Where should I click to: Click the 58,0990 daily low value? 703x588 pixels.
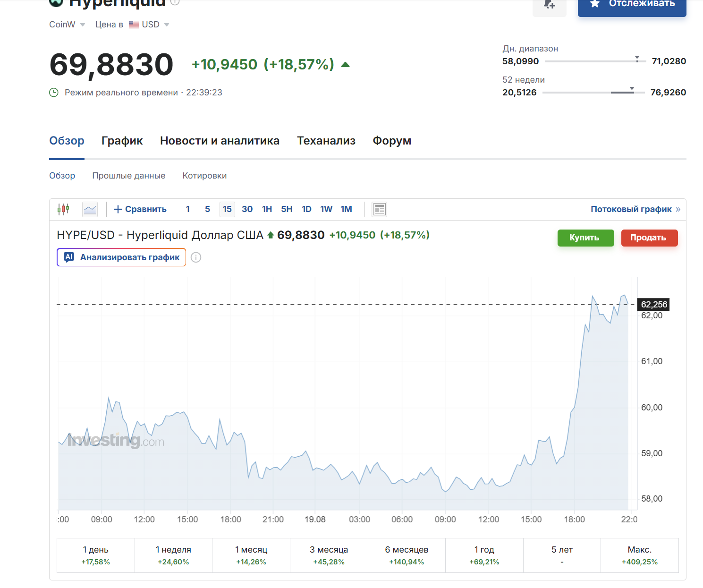tap(520, 61)
